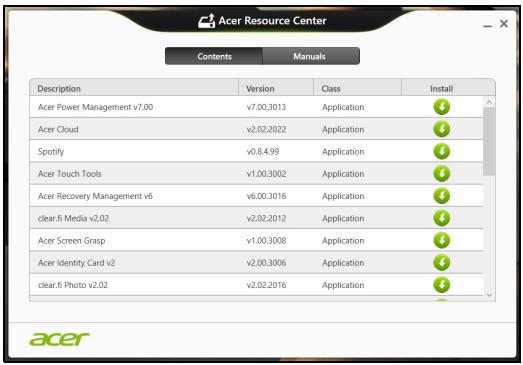
Task: Sort by Class column header
Action: tap(357, 88)
